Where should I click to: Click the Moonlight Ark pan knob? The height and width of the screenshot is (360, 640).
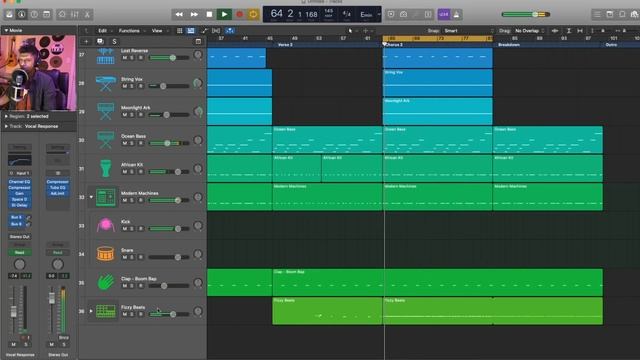point(198,111)
